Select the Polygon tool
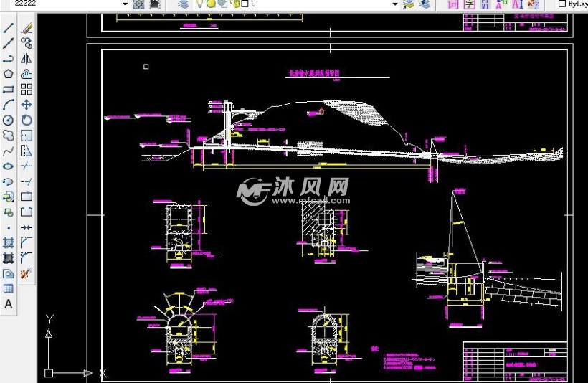The width and height of the screenshot is (588, 383). pos(9,74)
